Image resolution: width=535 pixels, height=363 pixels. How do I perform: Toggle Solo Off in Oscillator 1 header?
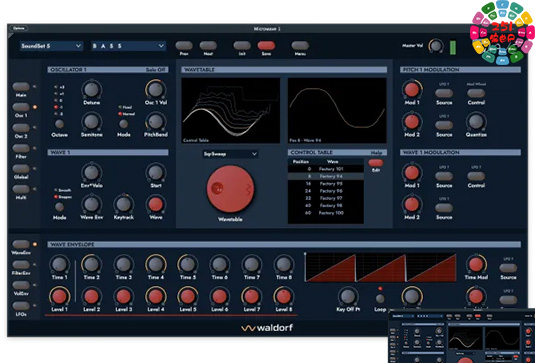point(156,70)
